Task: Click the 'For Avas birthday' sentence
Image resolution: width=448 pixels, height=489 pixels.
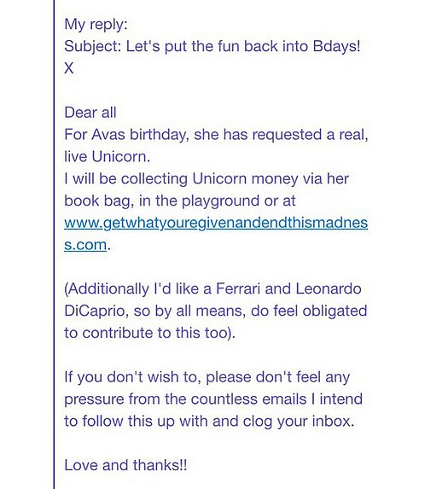Action: point(216,135)
